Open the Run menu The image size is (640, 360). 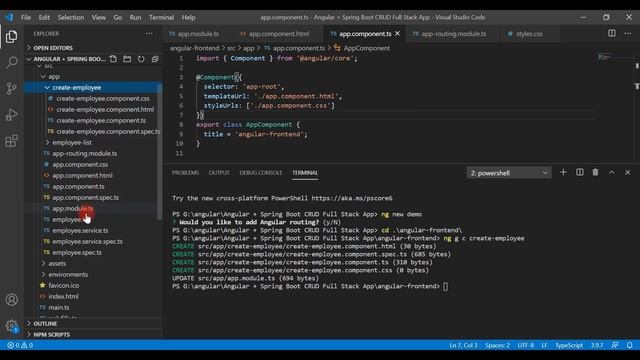(135, 18)
